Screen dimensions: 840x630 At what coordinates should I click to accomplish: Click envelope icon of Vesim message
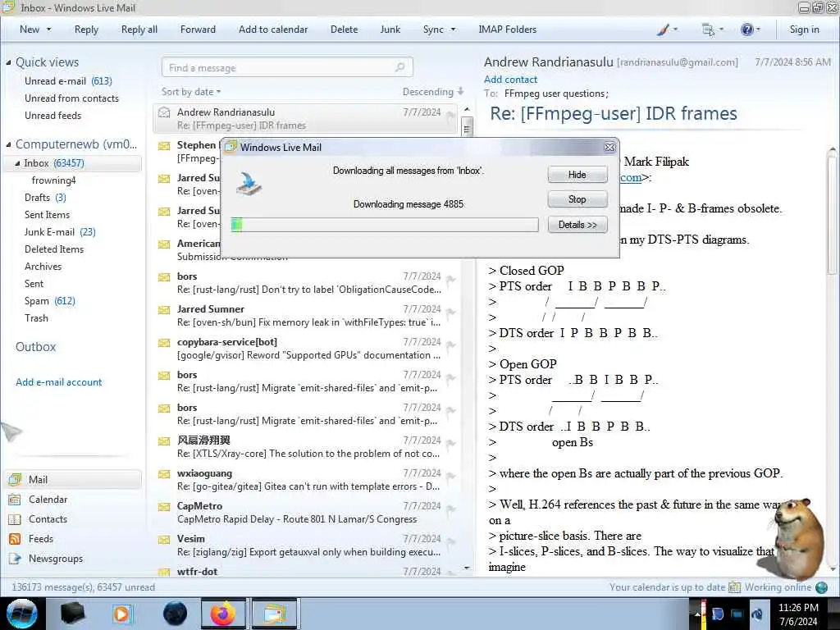(164, 540)
